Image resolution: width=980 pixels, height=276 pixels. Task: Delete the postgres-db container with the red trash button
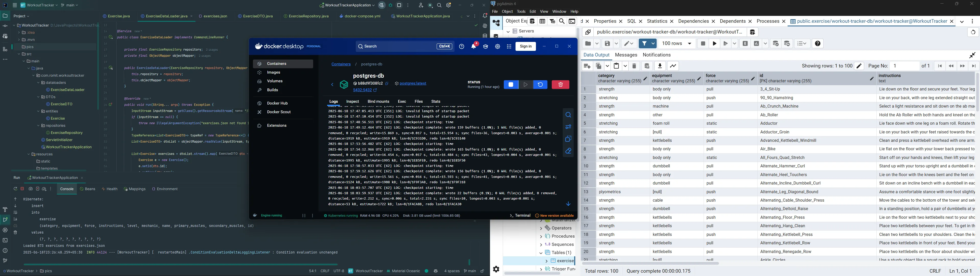tap(560, 85)
